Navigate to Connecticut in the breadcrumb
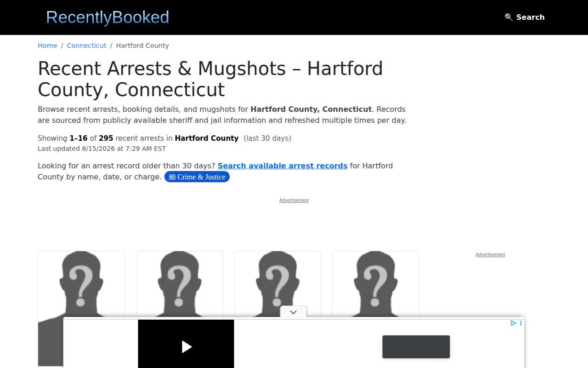This screenshot has height=368, width=588. [86, 46]
